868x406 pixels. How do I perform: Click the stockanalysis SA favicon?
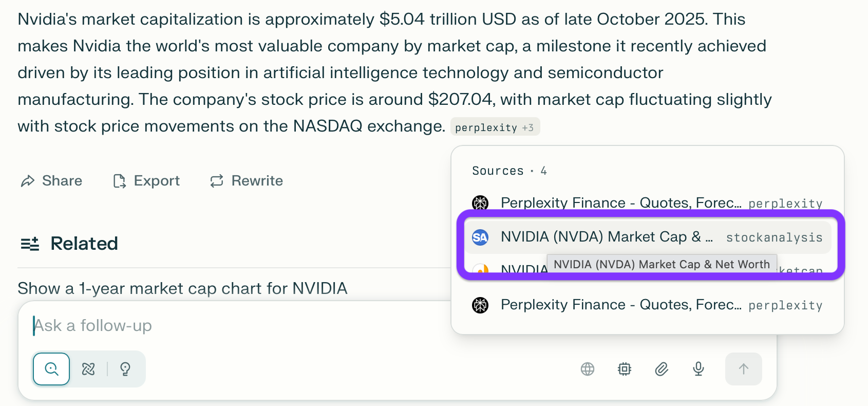[480, 237]
